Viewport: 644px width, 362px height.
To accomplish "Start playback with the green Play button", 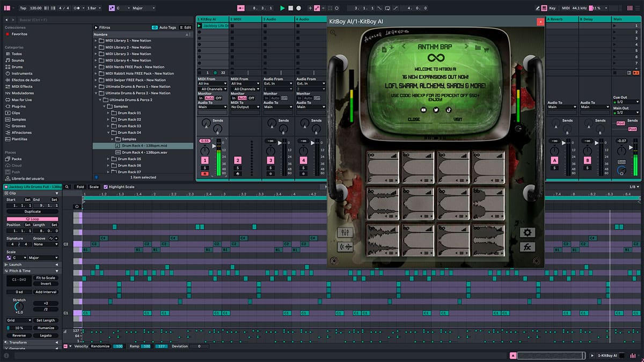I will (282, 8).
